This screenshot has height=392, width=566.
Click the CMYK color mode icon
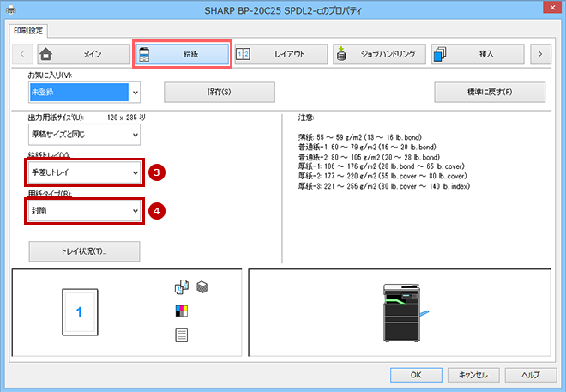[182, 311]
